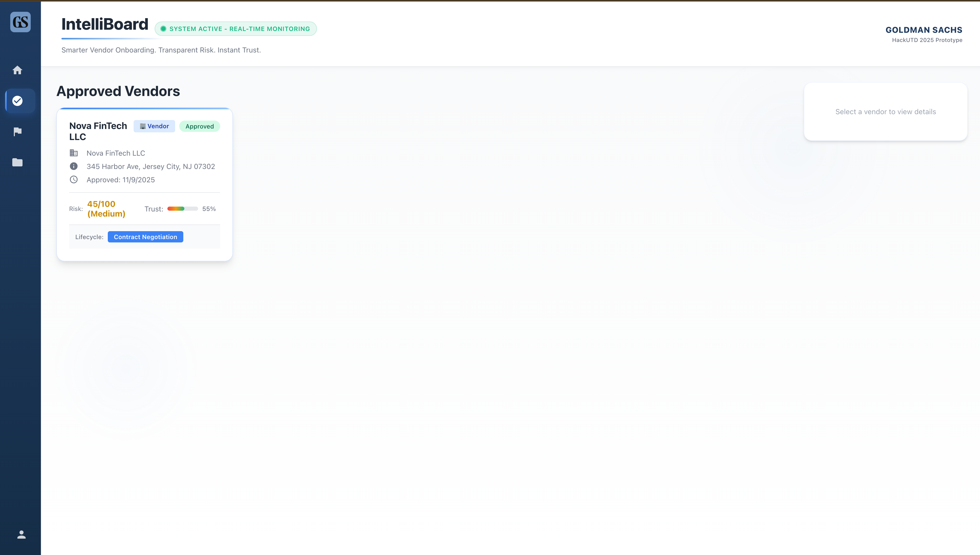Click the System Active monitoring status pill
Viewport: 980px width, 555px height.
coord(236,29)
